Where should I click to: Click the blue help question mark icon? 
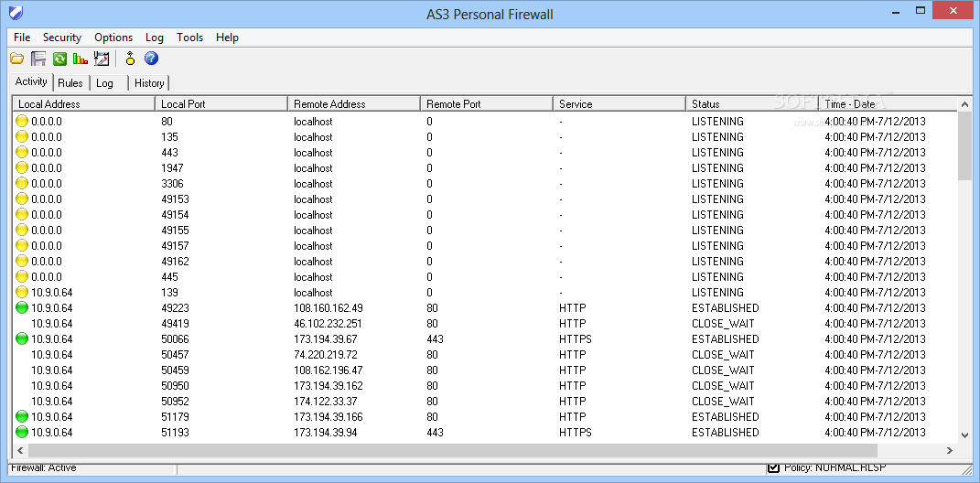pos(152,59)
